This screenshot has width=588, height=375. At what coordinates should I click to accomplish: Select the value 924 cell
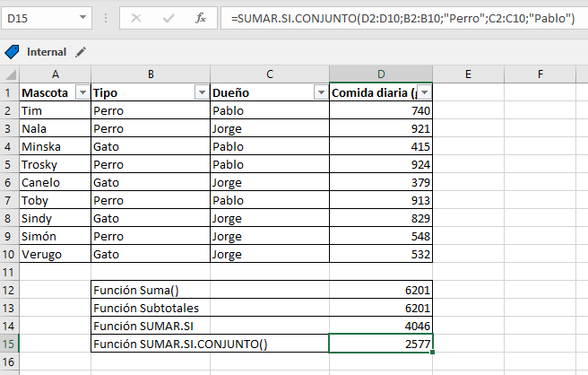point(381,164)
